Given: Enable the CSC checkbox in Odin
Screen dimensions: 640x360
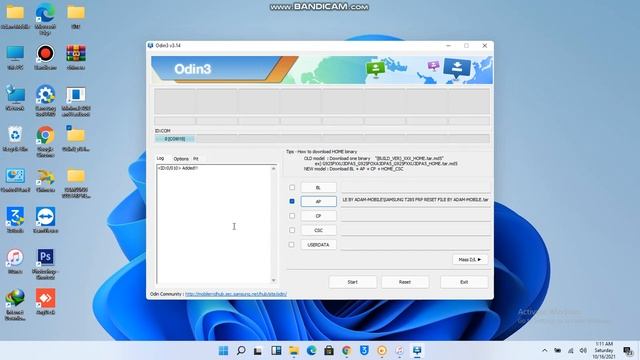Looking at the screenshot, I should click(292, 230).
